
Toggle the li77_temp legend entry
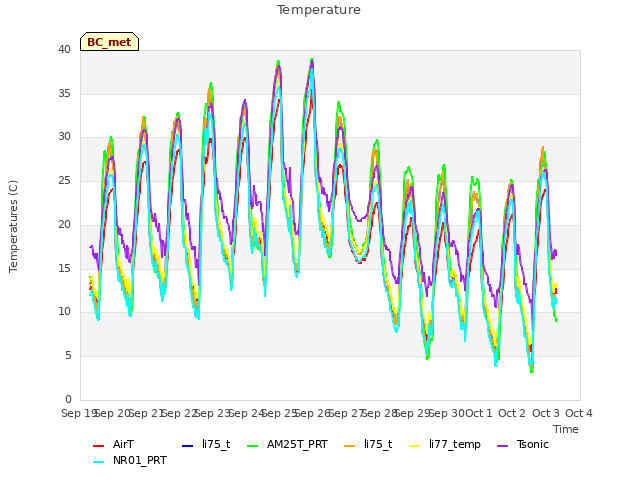445,444
